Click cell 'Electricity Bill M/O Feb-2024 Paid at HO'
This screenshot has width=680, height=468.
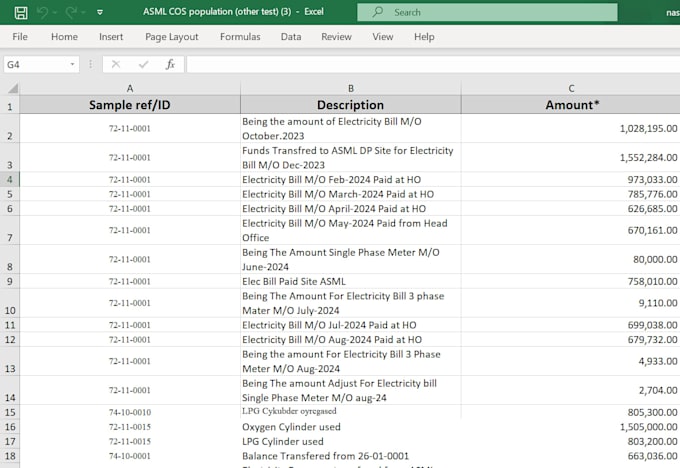point(350,180)
